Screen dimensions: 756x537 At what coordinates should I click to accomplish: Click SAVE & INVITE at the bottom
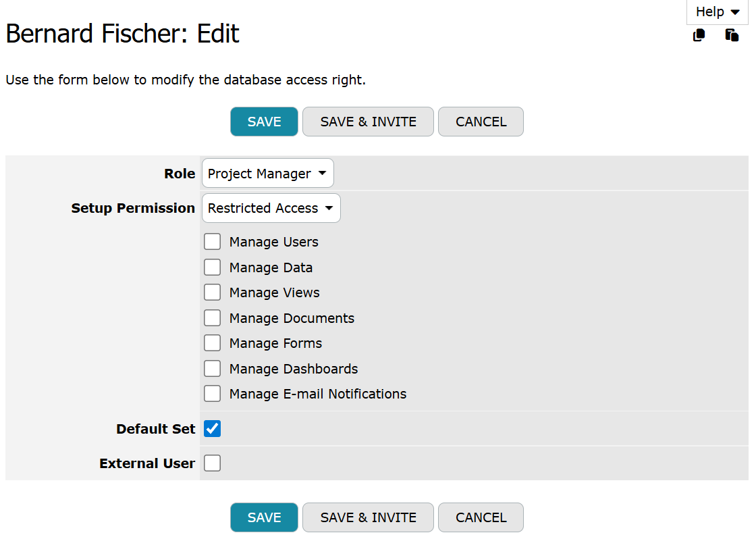coord(368,517)
